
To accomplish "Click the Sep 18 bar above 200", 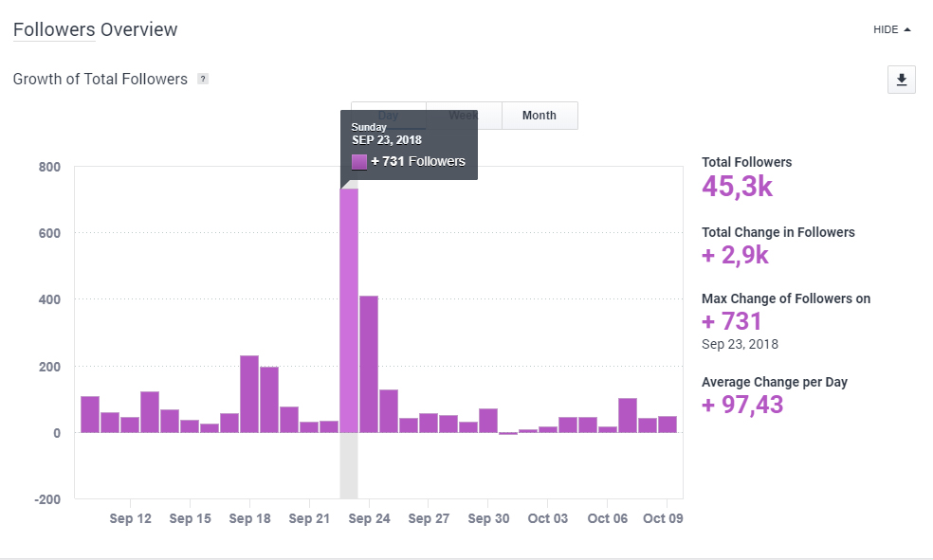I will click(249, 394).
